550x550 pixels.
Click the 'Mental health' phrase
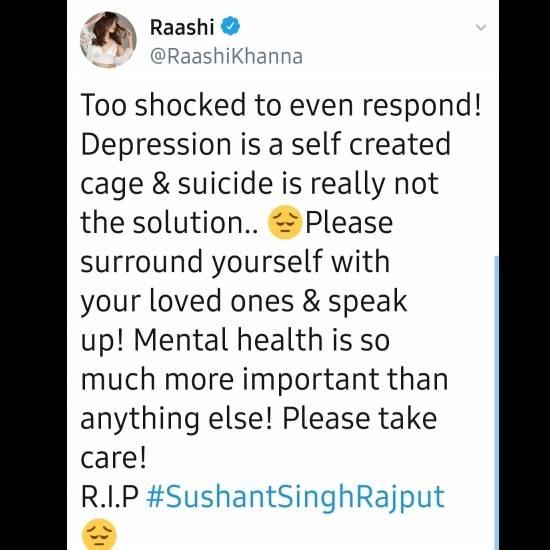pos(228,340)
